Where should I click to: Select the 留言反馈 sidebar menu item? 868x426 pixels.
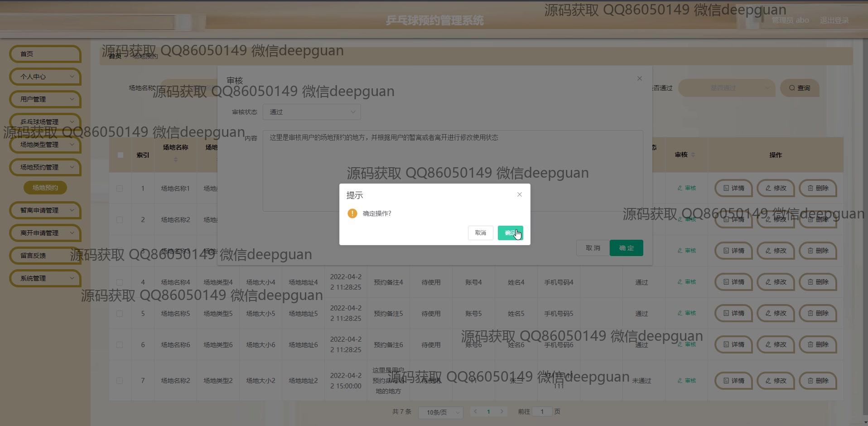[45, 256]
